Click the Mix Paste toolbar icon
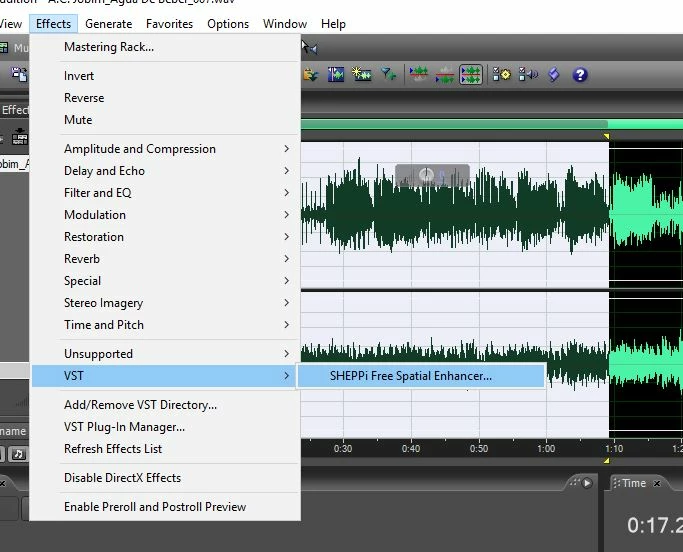 310,75
